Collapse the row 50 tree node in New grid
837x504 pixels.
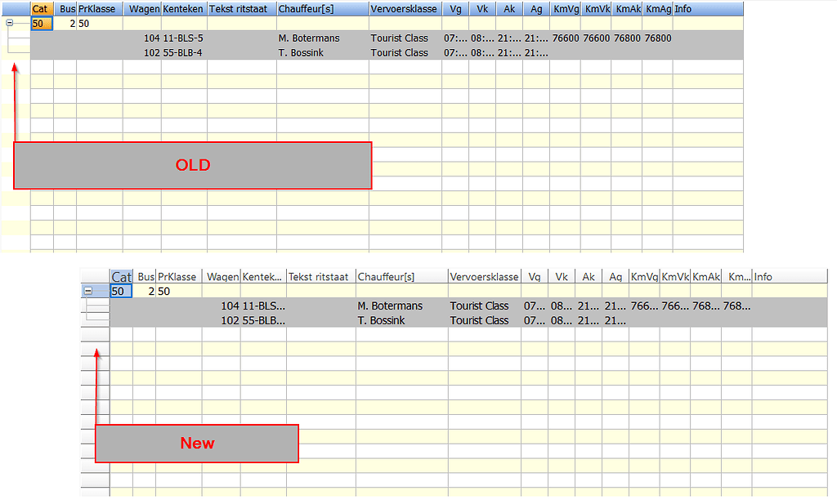click(88, 291)
